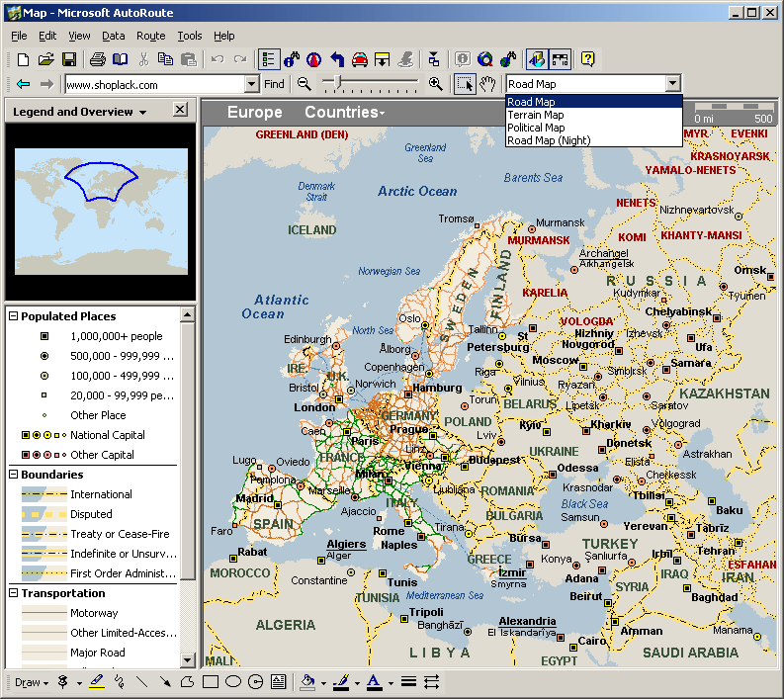This screenshot has width=784, height=699.
Task: Select Road Map (Night) option
Action: (594, 140)
